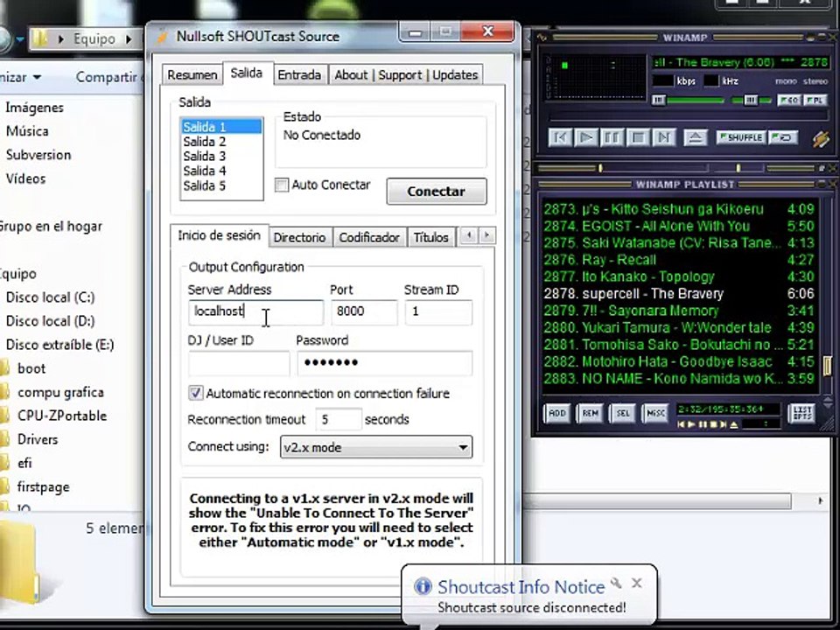
Task: Enable the Auto Conectar checkbox
Action: pyautogui.click(x=282, y=185)
